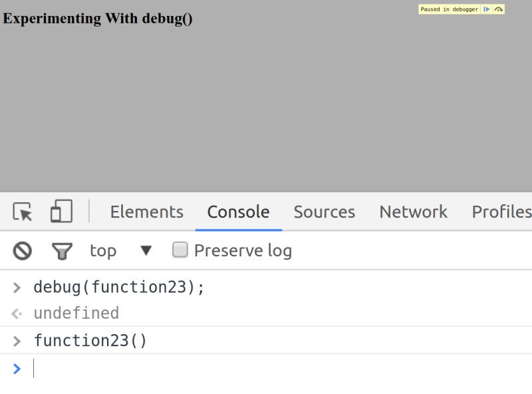Click the console prompt chevron

[x=17, y=369]
